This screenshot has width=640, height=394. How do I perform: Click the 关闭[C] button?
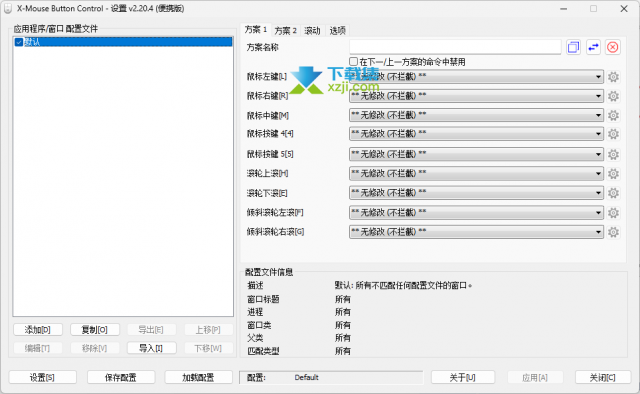[603, 377]
